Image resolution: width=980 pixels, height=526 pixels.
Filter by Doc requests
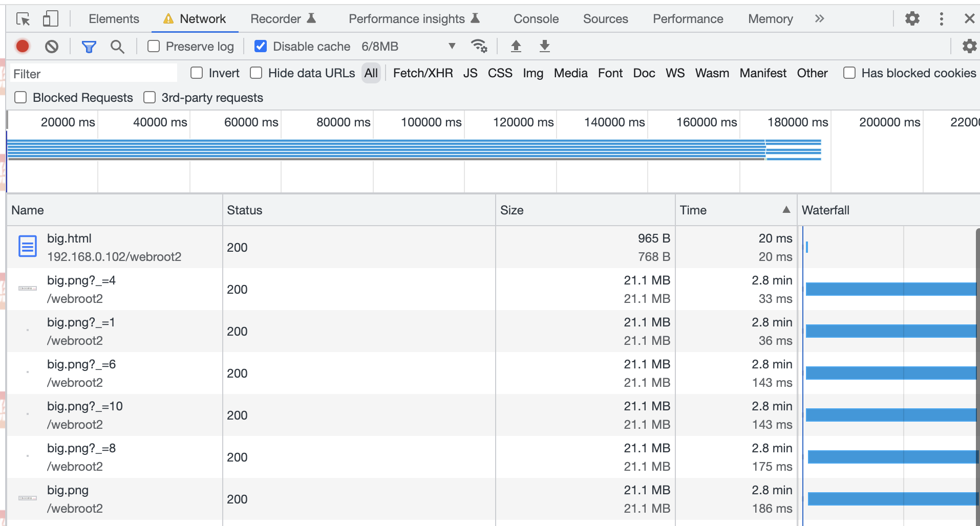pyautogui.click(x=644, y=73)
